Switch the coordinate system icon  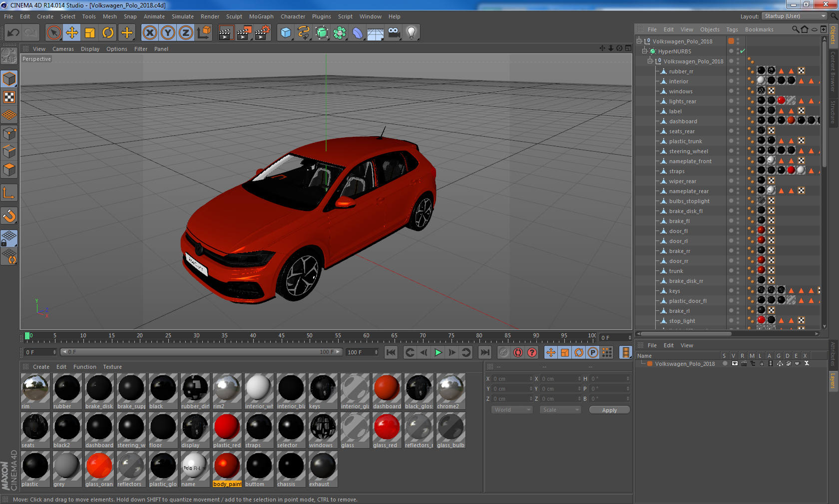[204, 33]
